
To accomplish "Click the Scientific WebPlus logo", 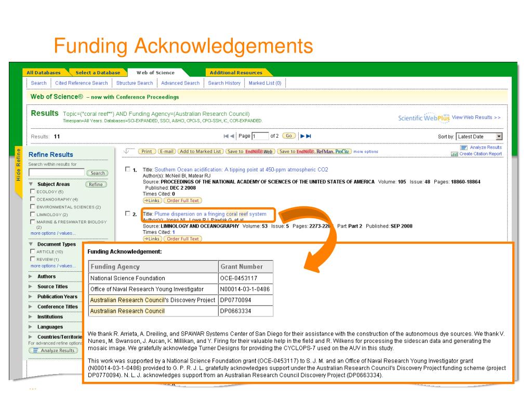I will [x=423, y=117].
